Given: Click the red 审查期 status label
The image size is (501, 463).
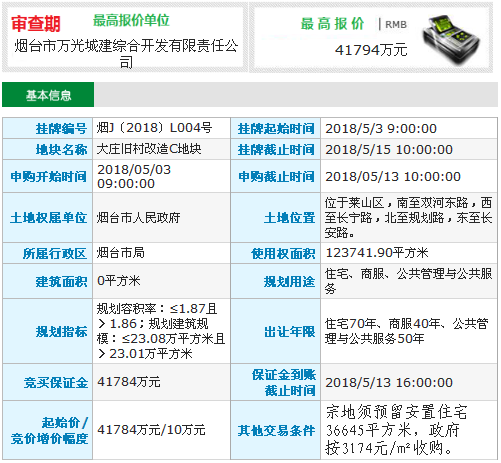Looking at the screenshot, I should click(x=36, y=24).
